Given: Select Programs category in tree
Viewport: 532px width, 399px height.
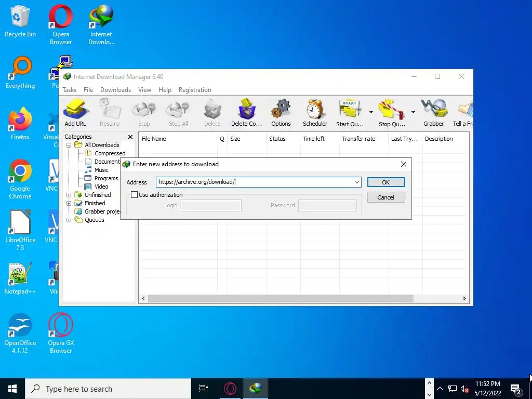Looking at the screenshot, I should click(106, 178).
